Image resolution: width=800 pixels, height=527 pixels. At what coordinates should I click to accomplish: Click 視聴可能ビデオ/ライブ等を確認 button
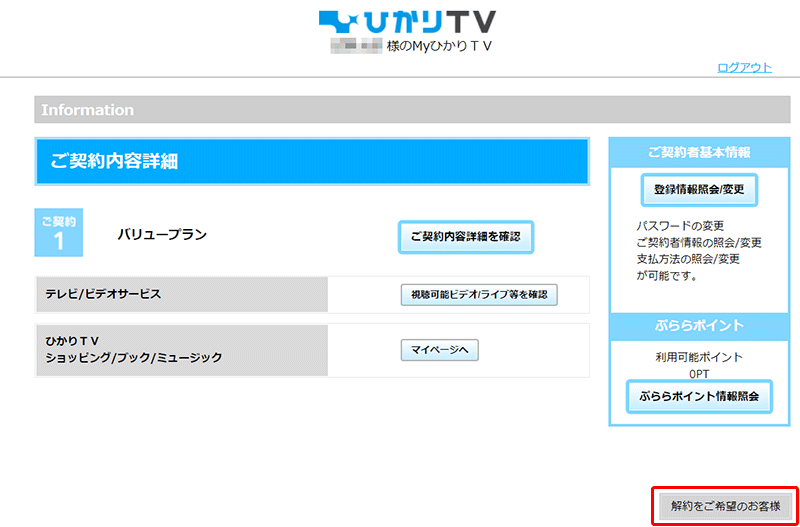coord(479,295)
